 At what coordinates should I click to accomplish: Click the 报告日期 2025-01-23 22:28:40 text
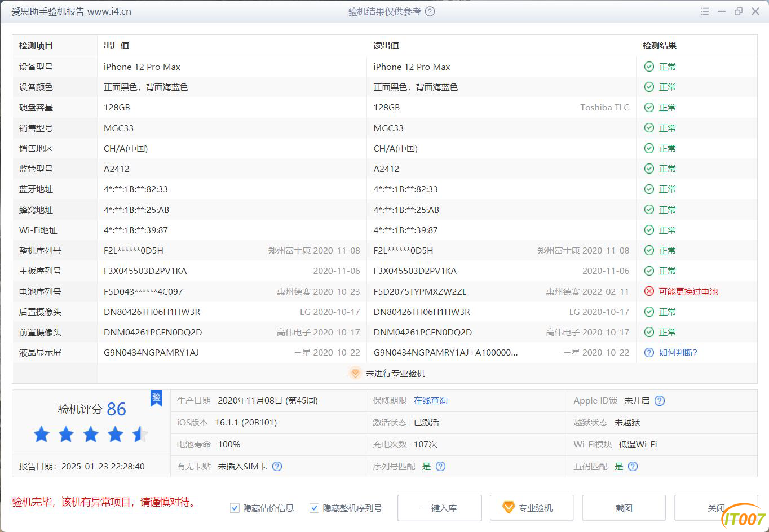82,466
